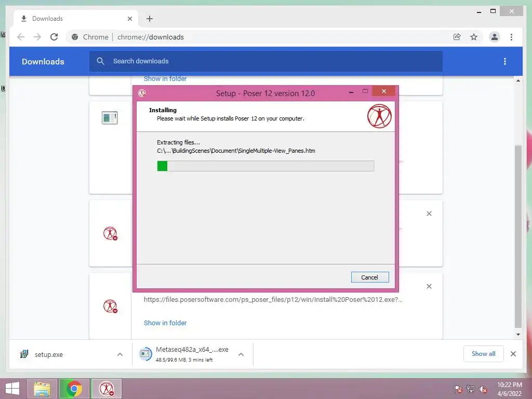The image size is (532, 399).
Task: Expand the Metaseq482a download options chevron
Action: pyautogui.click(x=241, y=354)
